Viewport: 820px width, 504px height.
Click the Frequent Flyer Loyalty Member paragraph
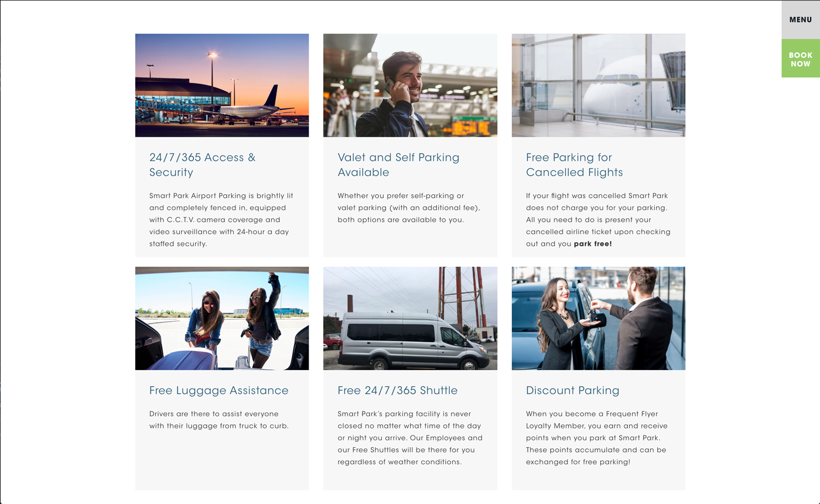[597, 438]
